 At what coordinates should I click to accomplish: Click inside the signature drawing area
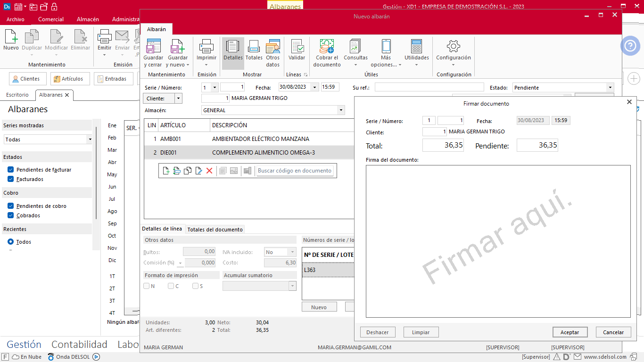[498, 241]
